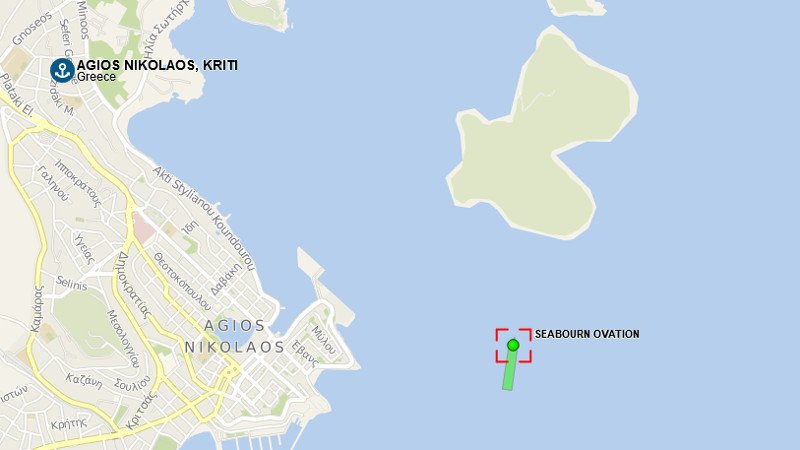
Task: Click the Gnoseos street label
Action: [32, 29]
